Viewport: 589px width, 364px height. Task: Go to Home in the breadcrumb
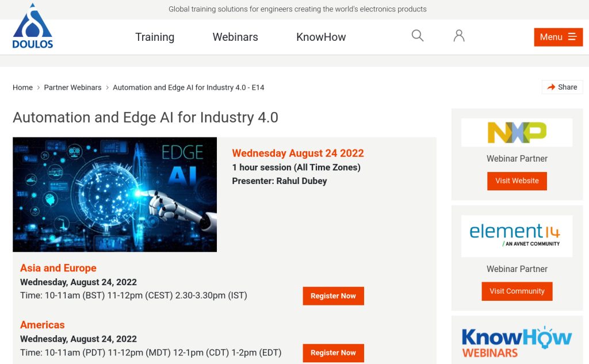click(22, 87)
